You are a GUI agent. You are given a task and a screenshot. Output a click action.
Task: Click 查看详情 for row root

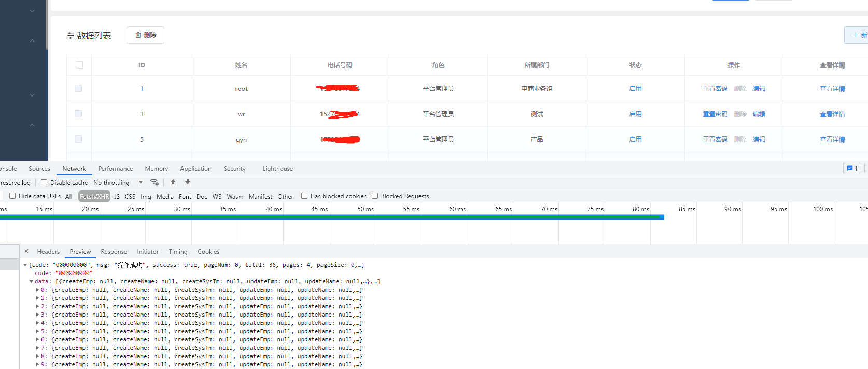tap(832, 89)
